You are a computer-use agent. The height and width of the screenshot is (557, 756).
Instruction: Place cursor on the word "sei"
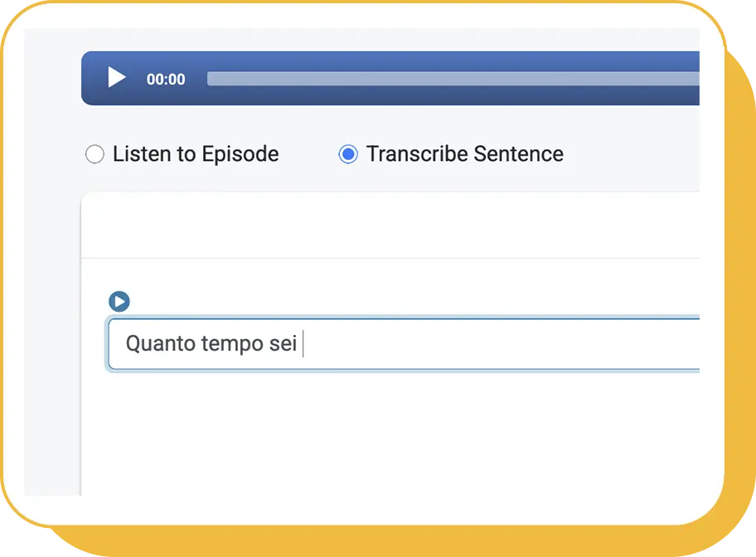click(283, 344)
